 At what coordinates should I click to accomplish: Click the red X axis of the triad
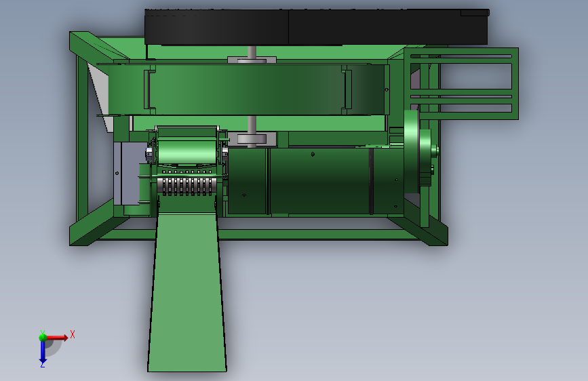(57, 338)
